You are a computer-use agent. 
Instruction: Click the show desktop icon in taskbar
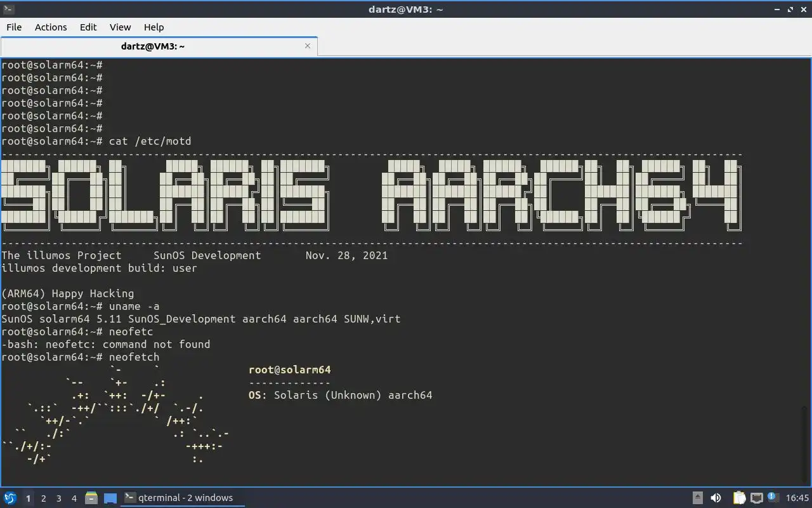tap(110, 498)
